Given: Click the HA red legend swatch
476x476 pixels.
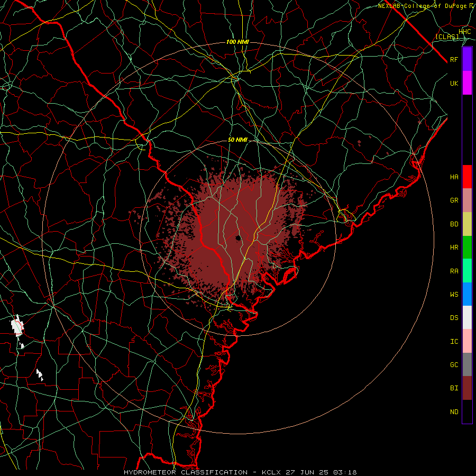Looking at the screenshot, I should coord(467,177).
